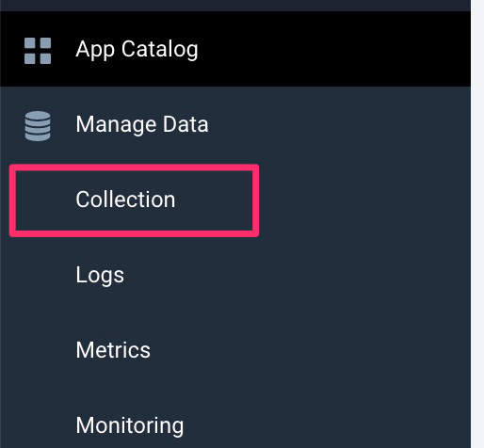Click the App Catalog grid icon
The image size is (484, 448).
pyautogui.click(x=38, y=51)
